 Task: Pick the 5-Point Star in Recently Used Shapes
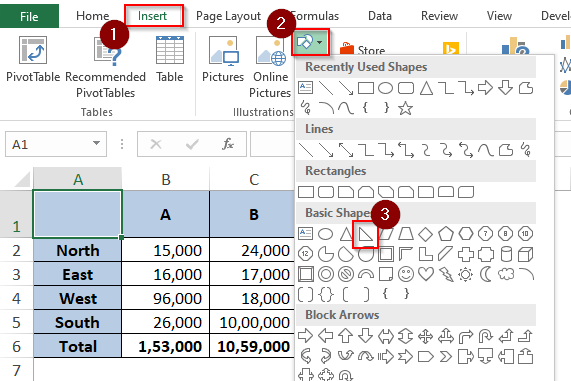point(405,108)
